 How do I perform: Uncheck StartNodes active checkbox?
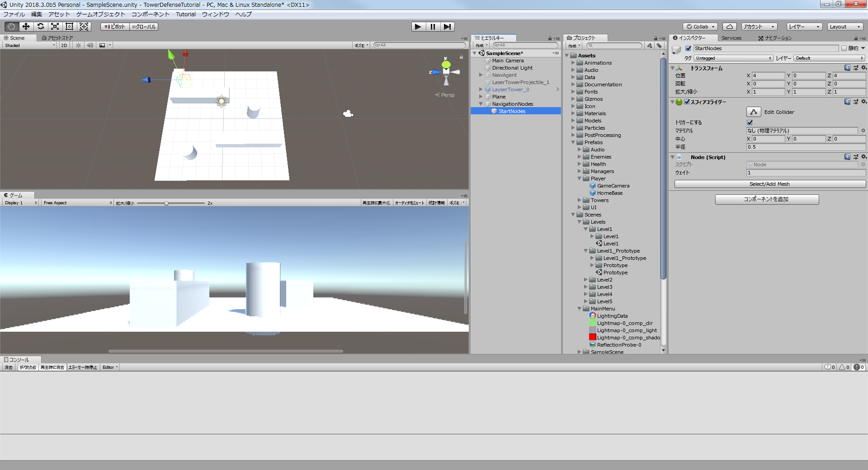click(x=688, y=48)
